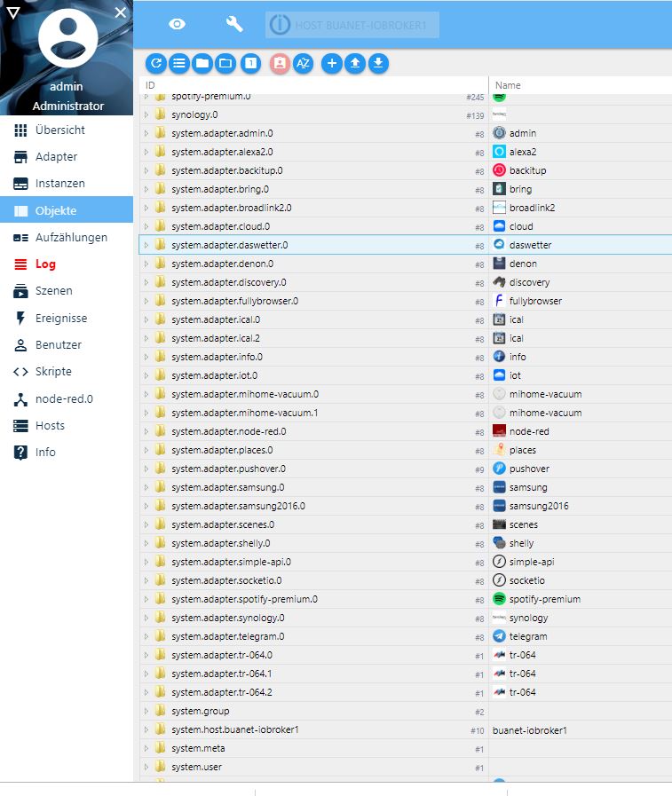Collapse all folders with filled folder icon

pos(202,63)
